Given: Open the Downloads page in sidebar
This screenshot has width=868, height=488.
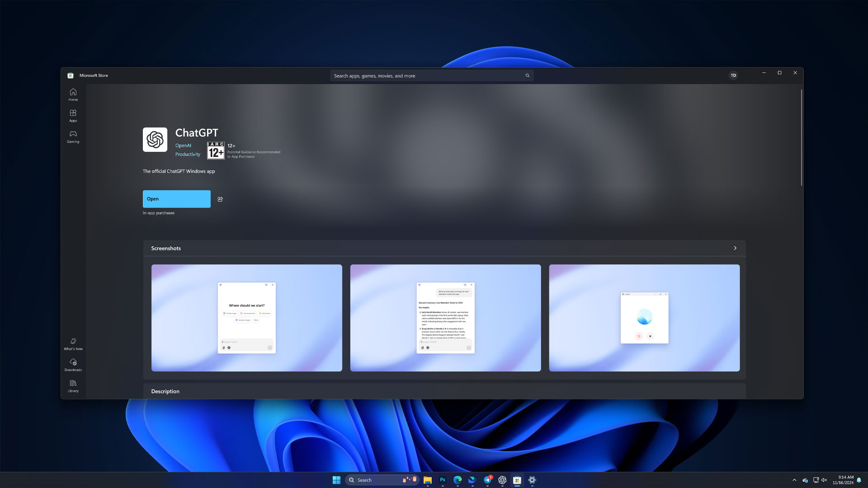Looking at the screenshot, I should coord(73,365).
